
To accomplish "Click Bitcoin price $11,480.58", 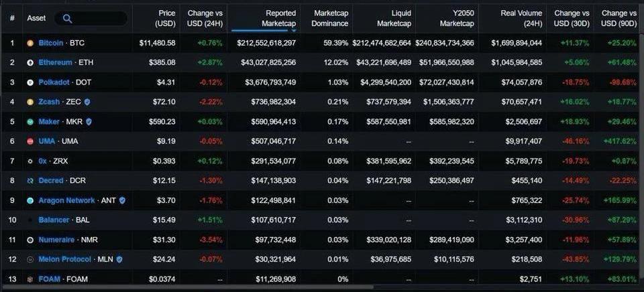I will [157, 43].
